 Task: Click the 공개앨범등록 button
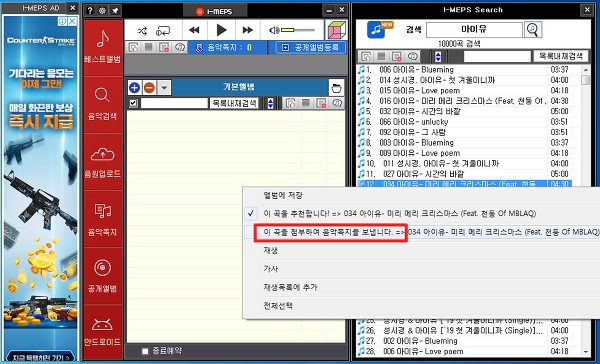click(310, 47)
